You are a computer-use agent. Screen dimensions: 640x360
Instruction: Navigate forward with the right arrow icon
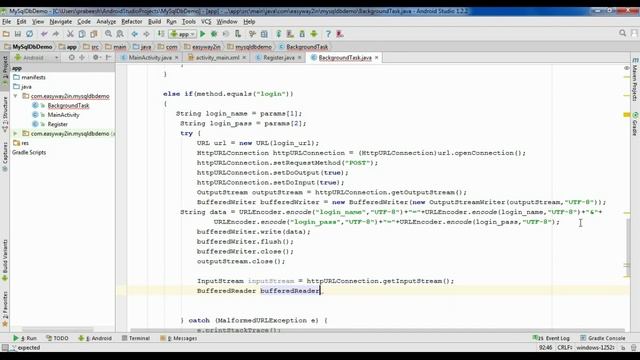pos(146,34)
